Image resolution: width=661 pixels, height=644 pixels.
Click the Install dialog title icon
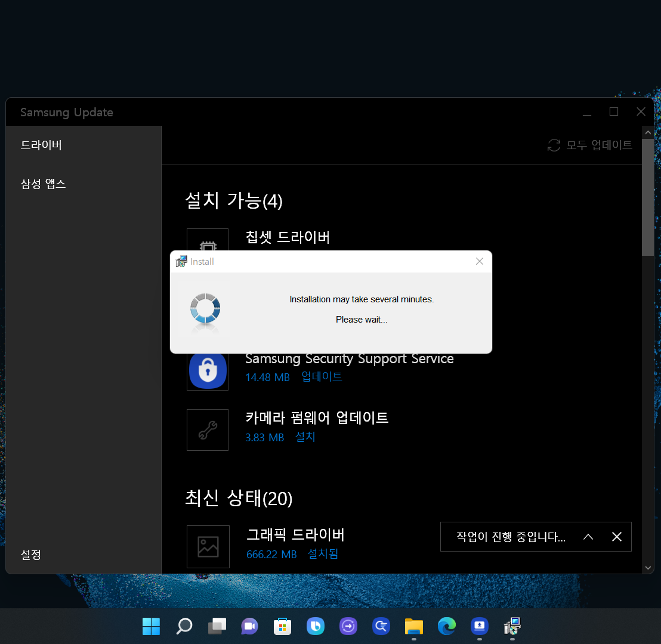click(181, 261)
